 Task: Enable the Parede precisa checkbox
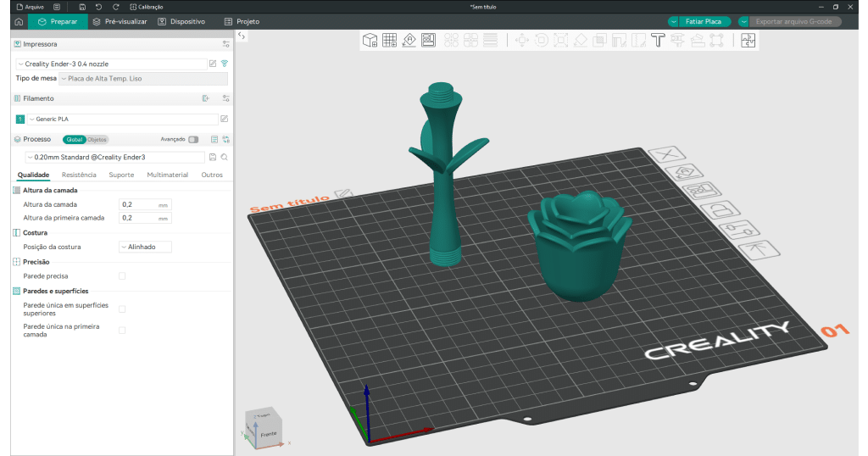coord(122,275)
